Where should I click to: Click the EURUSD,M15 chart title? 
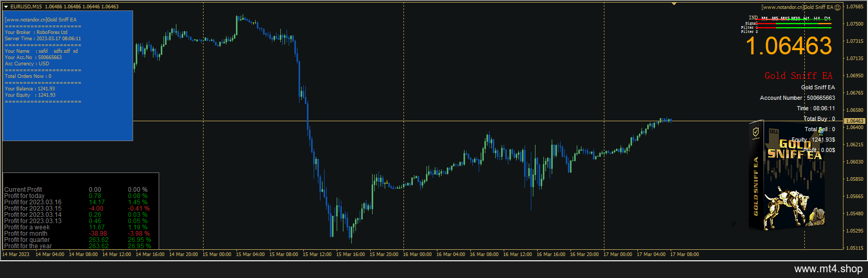coord(26,7)
